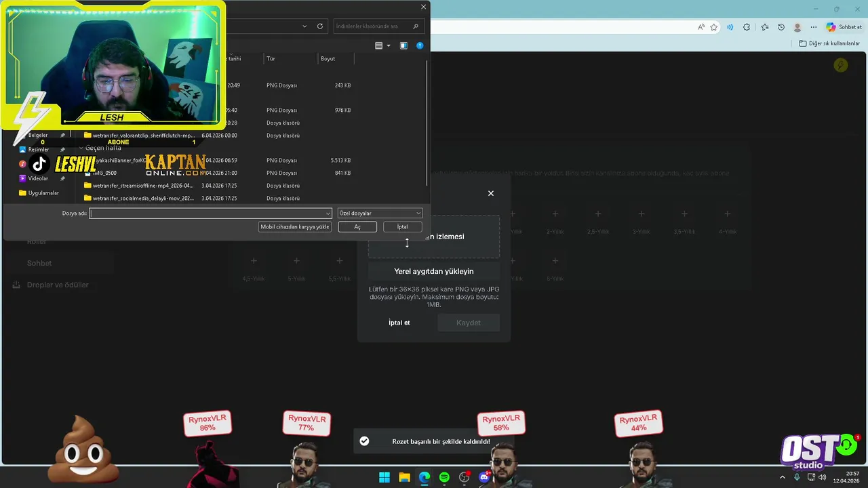Open Edge settings and more menu
868x488 pixels.
click(x=814, y=27)
